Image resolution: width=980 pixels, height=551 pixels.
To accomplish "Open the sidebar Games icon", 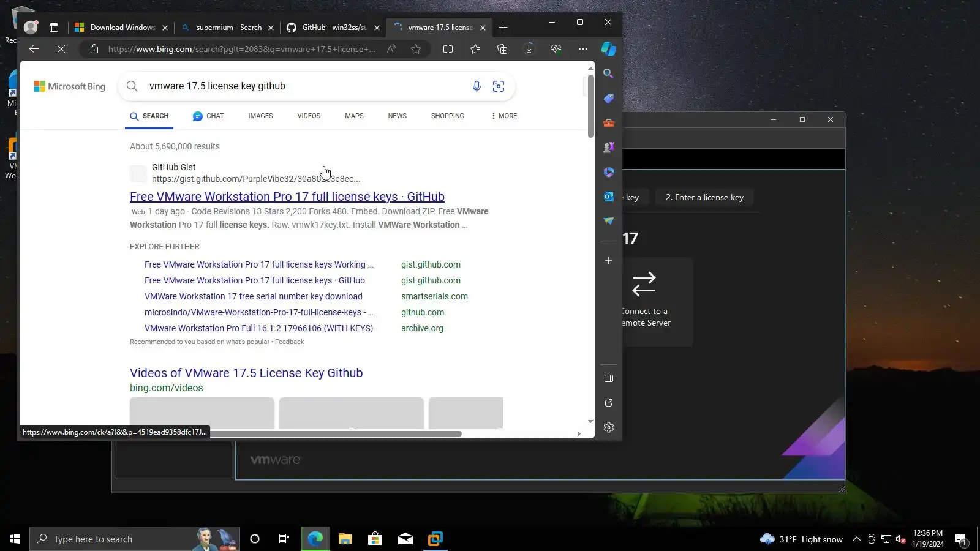I will click(608, 148).
